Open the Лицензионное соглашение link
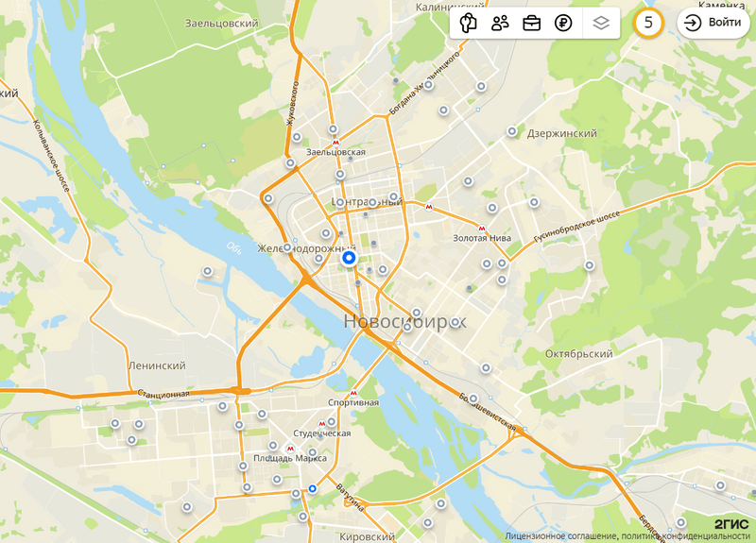This screenshot has height=543, width=756. pos(560,536)
